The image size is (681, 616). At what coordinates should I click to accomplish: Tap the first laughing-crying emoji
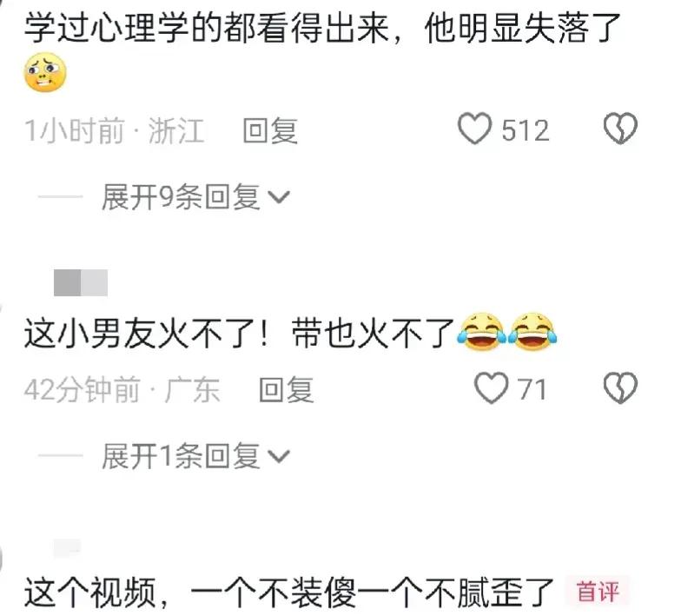[481, 332]
